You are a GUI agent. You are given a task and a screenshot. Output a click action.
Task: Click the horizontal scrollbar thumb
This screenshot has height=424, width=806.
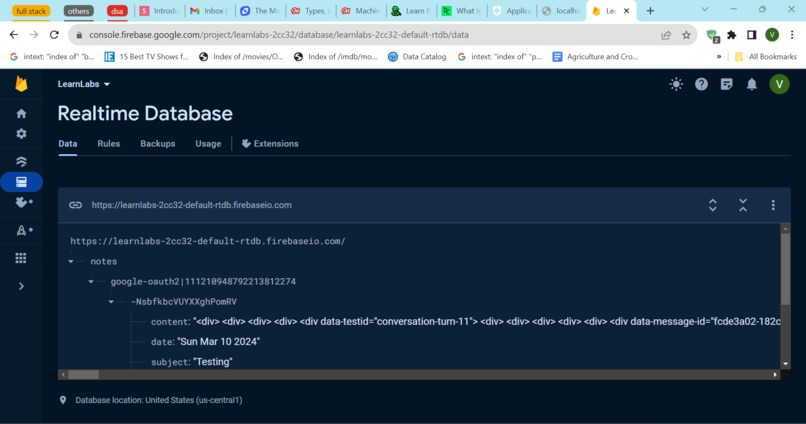point(83,375)
